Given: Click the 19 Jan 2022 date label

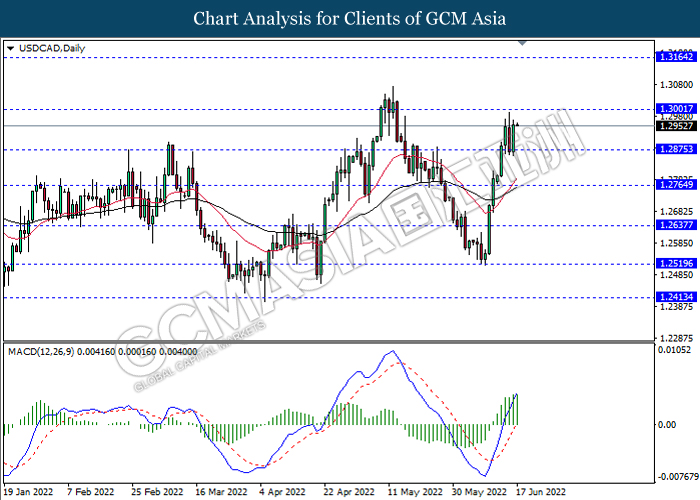Looking at the screenshot, I should coord(28,492).
